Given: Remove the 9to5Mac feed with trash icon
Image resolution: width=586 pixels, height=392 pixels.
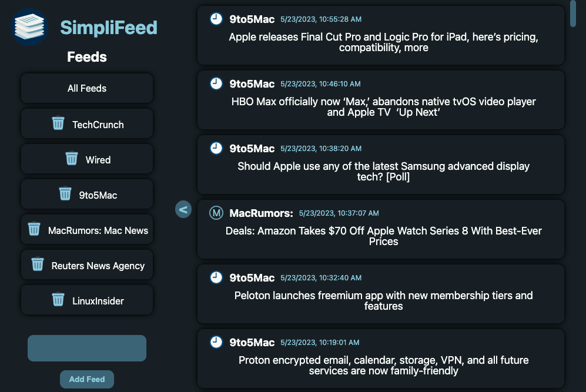Looking at the screenshot, I should pyautogui.click(x=65, y=194).
